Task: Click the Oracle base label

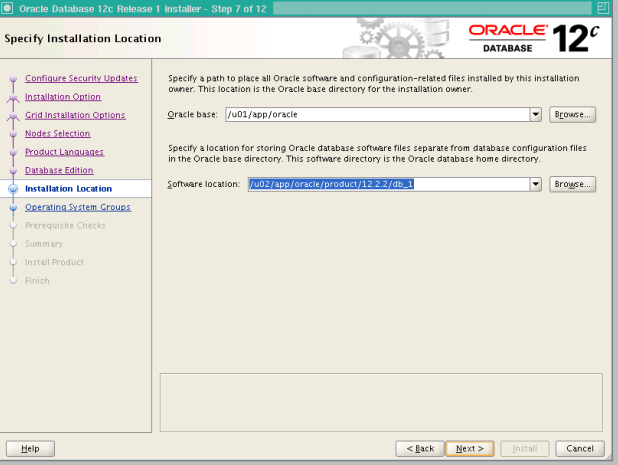Action: 192,114
